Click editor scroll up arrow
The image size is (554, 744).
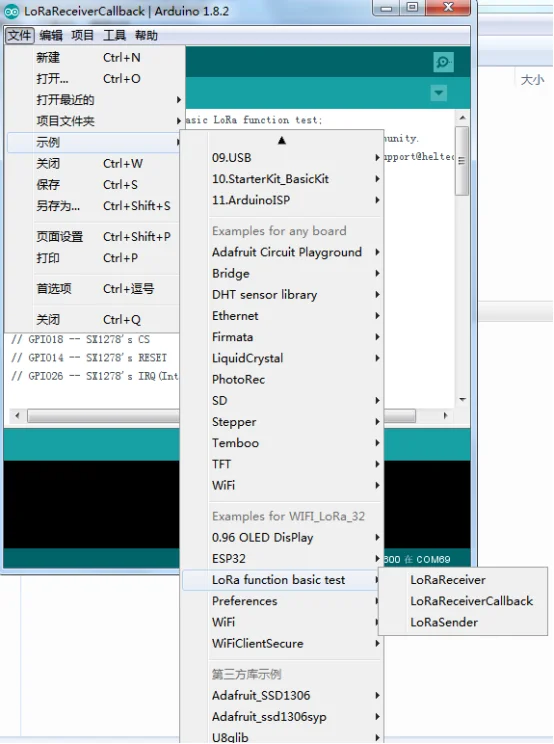[462, 117]
